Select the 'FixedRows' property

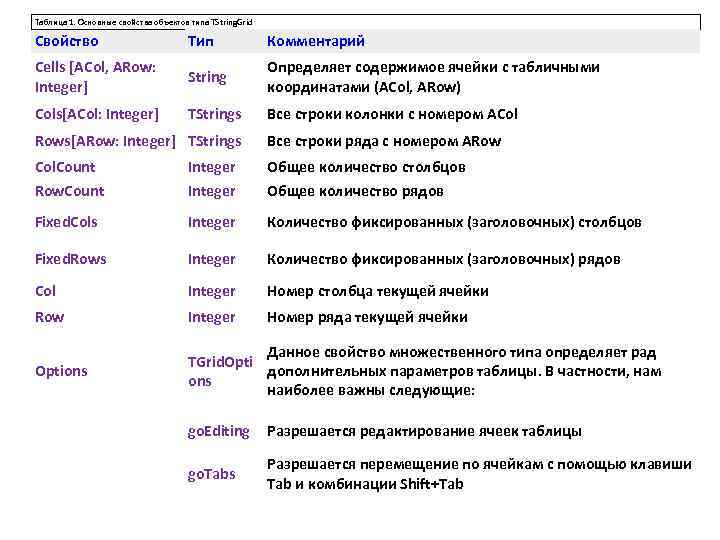pos(70,259)
